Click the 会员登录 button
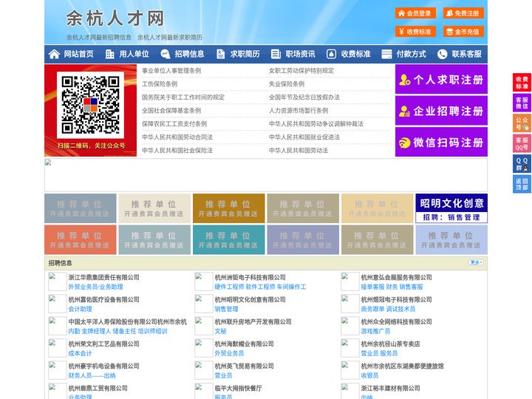Screen dimensions: 532x399 point(415,13)
